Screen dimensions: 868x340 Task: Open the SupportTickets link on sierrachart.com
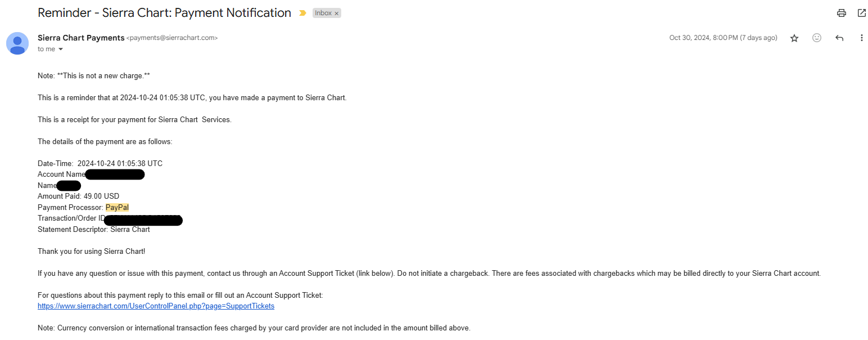point(156,306)
